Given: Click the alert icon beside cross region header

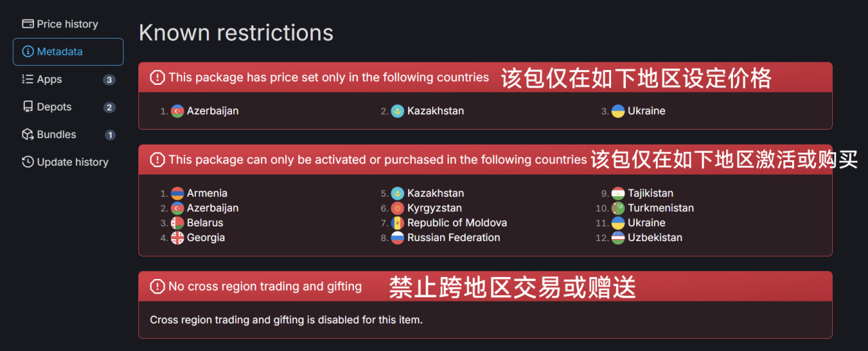Looking at the screenshot, I should tap(157, 287).
